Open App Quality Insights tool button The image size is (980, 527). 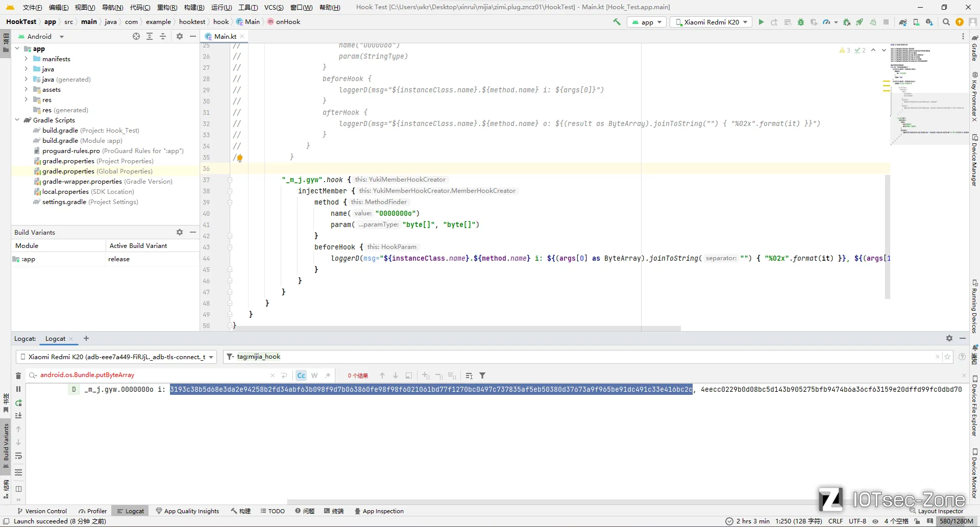click(x=187, y=511)
